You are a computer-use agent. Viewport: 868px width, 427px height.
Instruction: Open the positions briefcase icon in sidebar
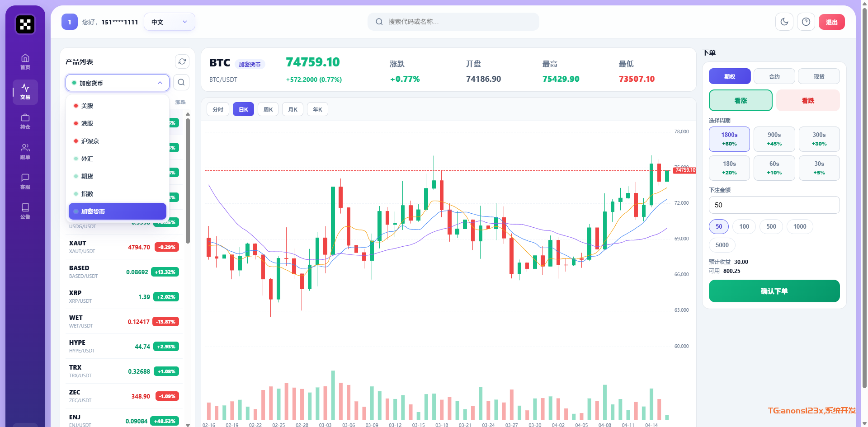(25, 121)
